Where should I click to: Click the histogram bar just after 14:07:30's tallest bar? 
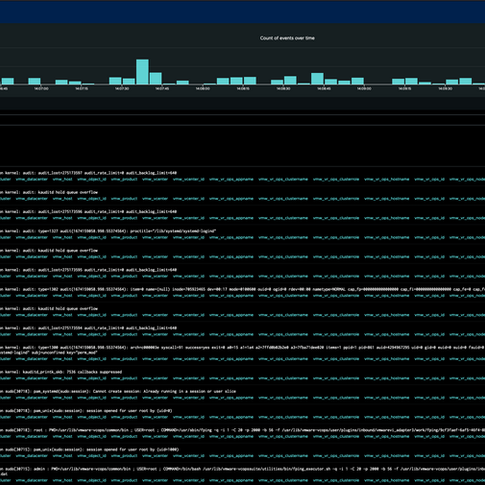[156, 79]
